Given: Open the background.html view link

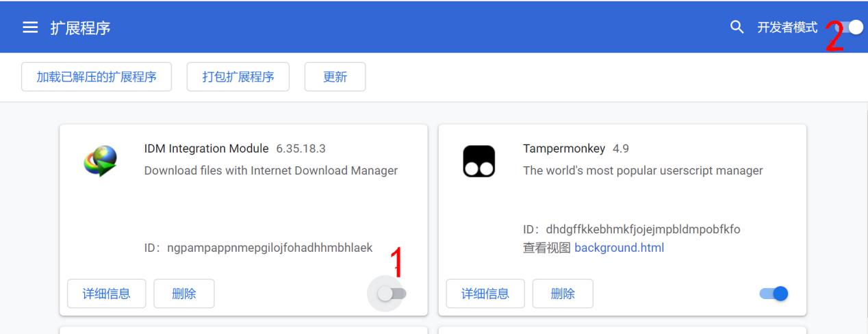Looking at the screenshot, I should [x=619, y=248].
